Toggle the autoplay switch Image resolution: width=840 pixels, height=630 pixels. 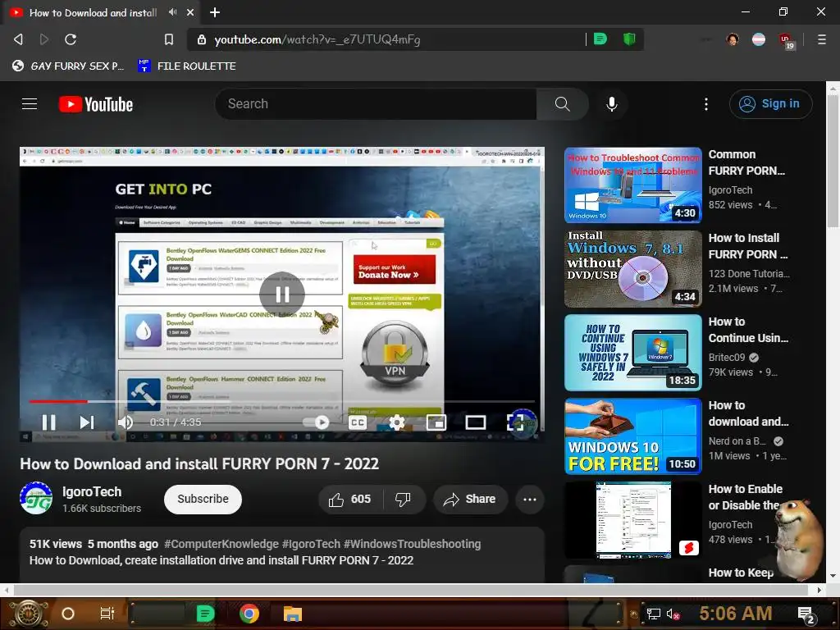(317, 422)
